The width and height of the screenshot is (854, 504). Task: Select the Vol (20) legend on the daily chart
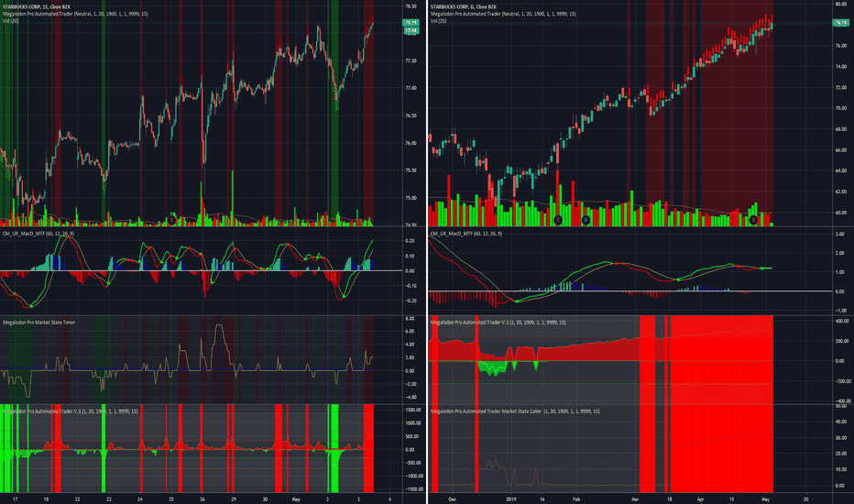(x=438, y=21)
